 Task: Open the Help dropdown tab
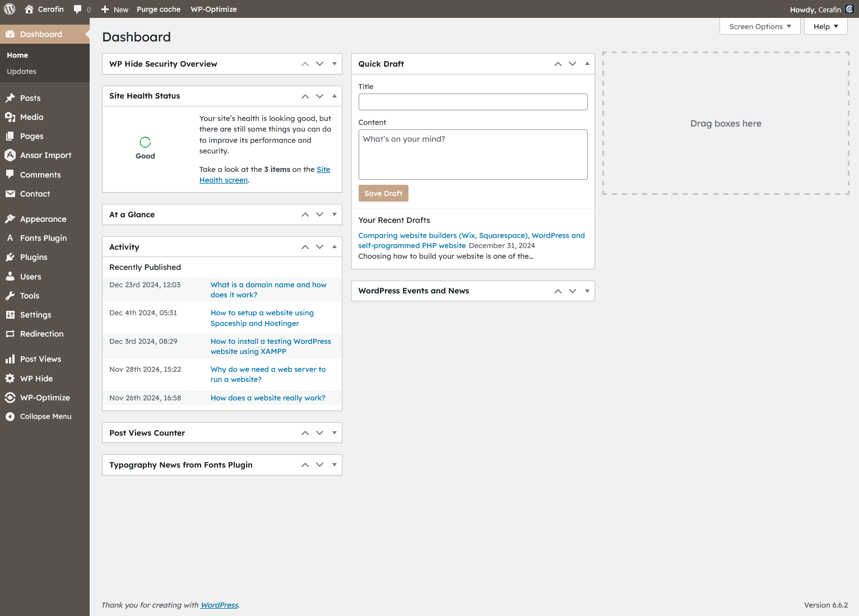click(825, 26)
